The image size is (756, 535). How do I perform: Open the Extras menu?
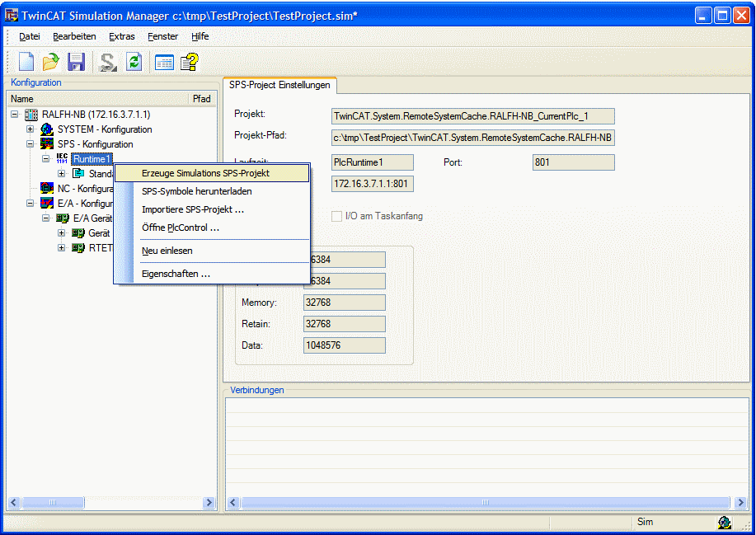[x=121, y=36]
